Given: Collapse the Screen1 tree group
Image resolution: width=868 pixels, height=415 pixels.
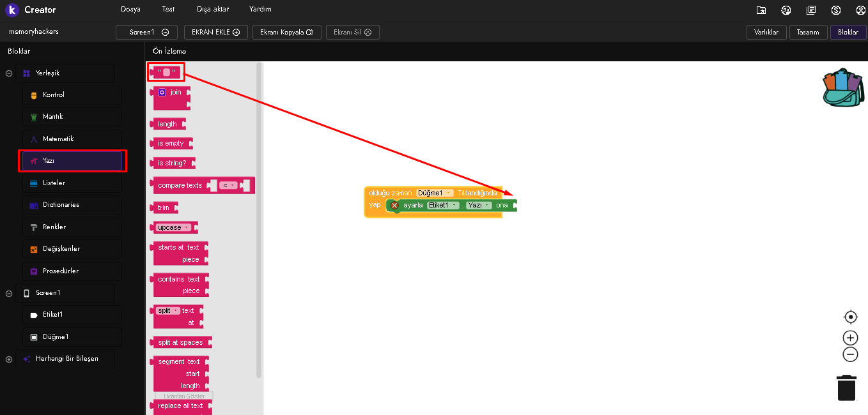Looking at the screenshot, I should click(x=9, y=293).
